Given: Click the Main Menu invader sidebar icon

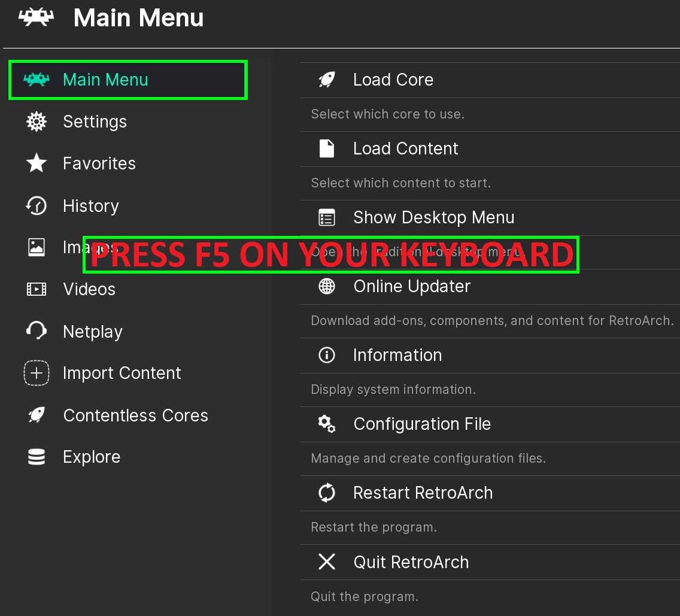Looking at the screenshot, I should click(x=37, y=80).
